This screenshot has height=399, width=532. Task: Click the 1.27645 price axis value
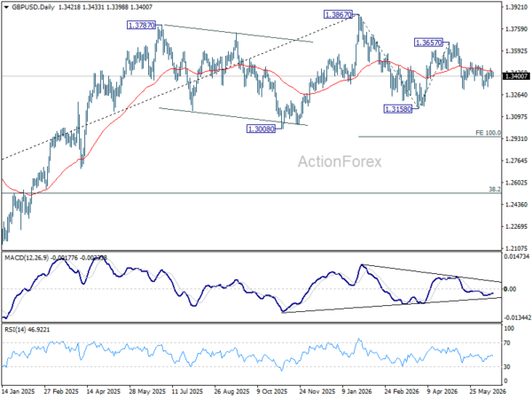(x=516, y=160)
